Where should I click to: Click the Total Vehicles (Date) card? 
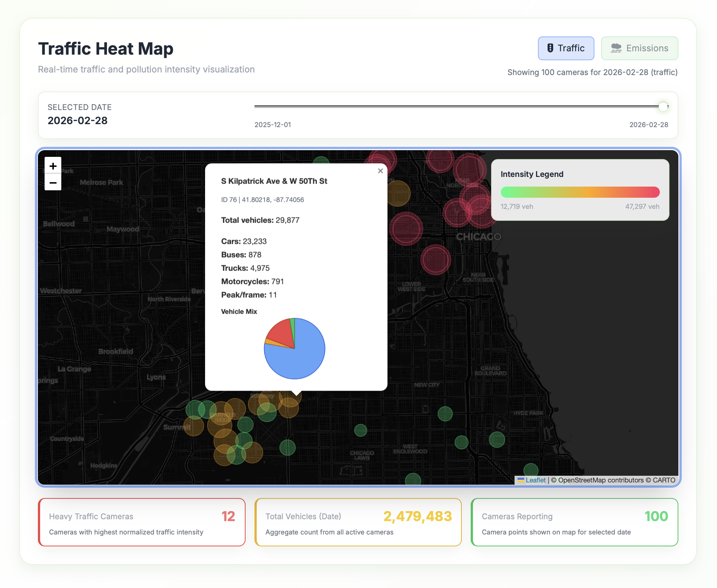(358, 522)
